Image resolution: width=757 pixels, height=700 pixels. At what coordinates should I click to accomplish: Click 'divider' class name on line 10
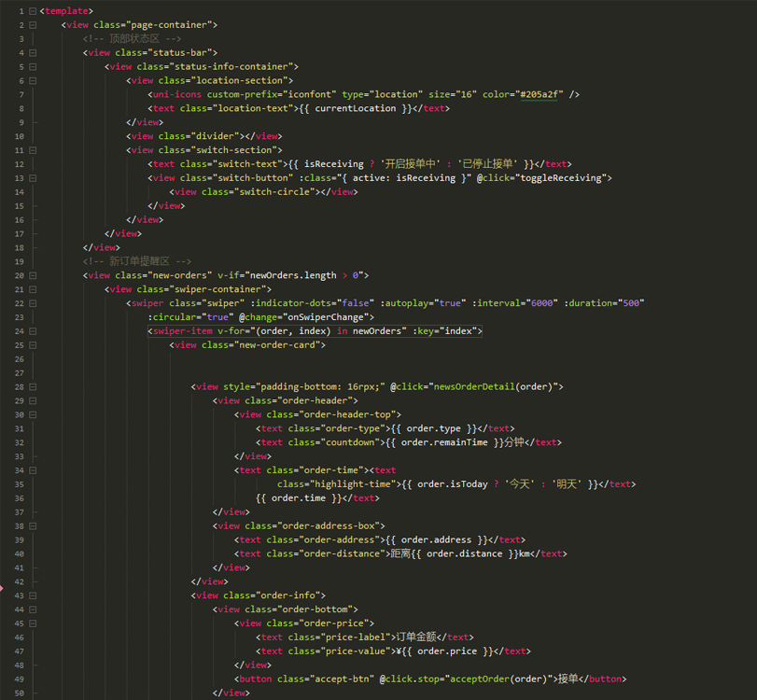(215, 136)
